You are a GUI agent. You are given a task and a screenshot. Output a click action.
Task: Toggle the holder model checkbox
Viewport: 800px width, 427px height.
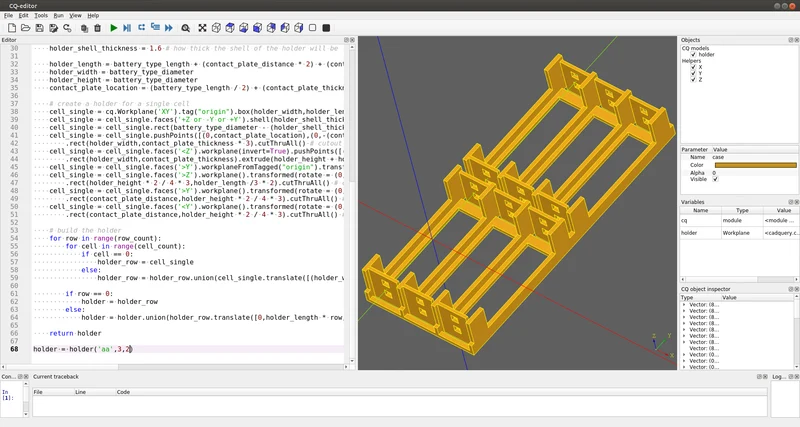[693, 55]
